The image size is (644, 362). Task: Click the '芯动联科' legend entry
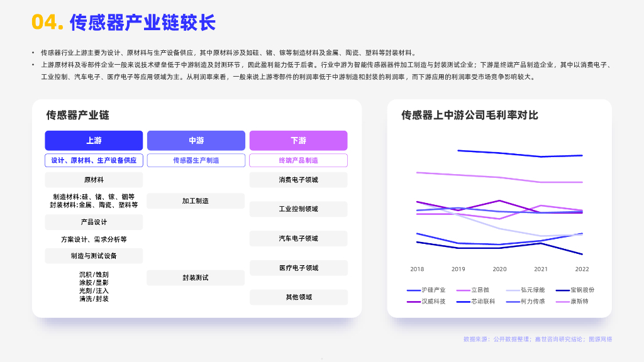(x=476, y=301)
